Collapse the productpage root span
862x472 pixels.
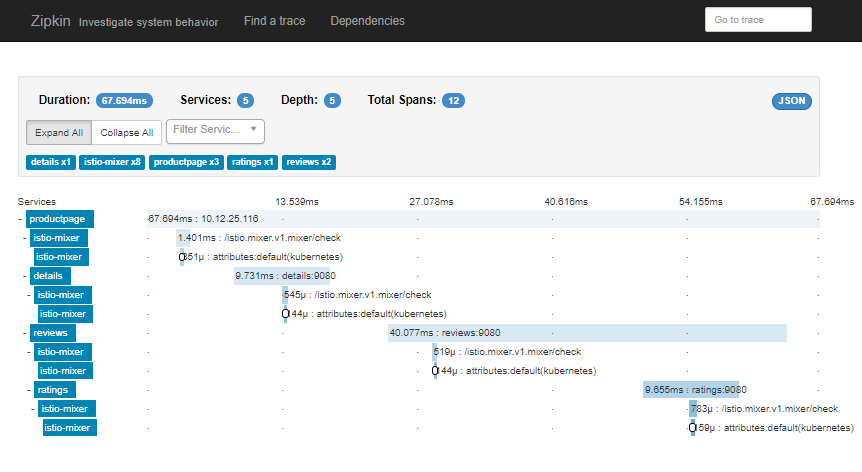click(21, 219)
